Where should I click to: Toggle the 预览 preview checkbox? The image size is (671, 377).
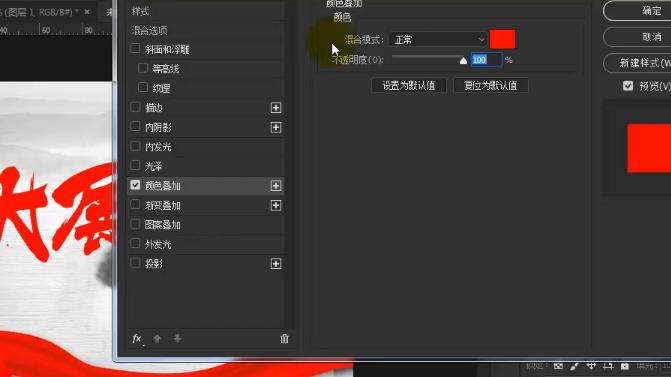628,86
